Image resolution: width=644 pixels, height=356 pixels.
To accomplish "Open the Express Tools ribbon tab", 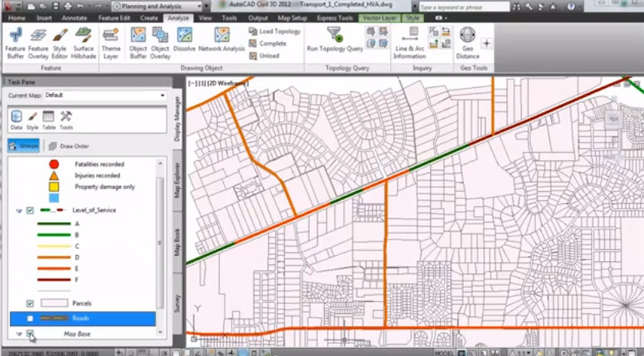I will [335, 18].
